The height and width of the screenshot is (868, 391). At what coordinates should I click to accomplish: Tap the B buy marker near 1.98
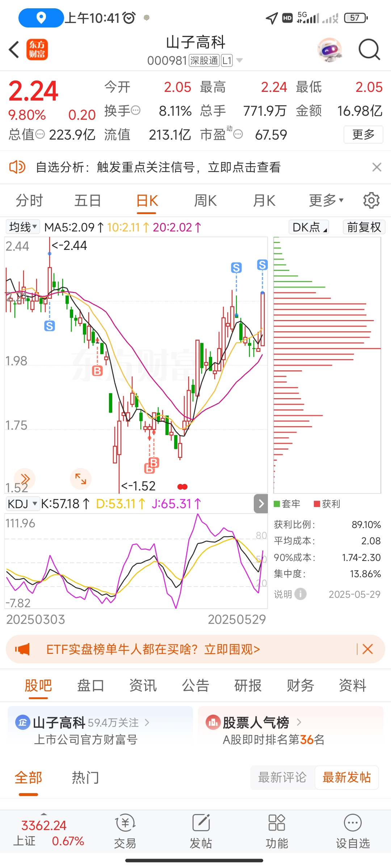(x=97, y=371)
